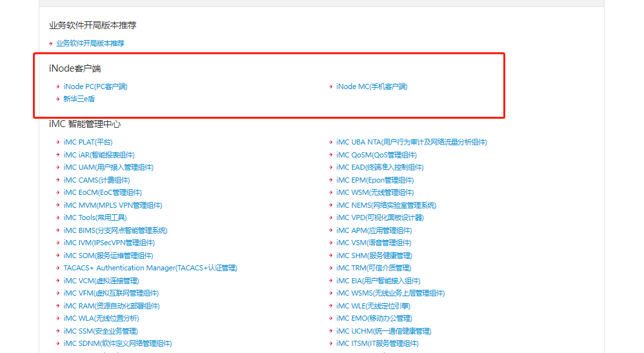Open iMC SSM(安全业务管理) link
The height and width of the screenshot is (353, 644).
[101, 331]
